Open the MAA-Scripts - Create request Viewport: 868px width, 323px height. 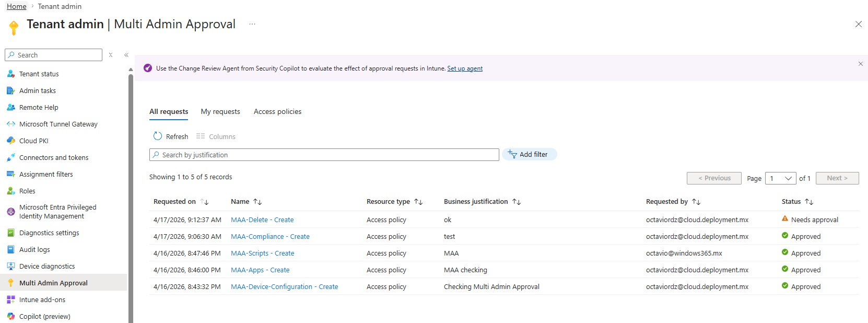pyautogui.click(x=262, y=253)
